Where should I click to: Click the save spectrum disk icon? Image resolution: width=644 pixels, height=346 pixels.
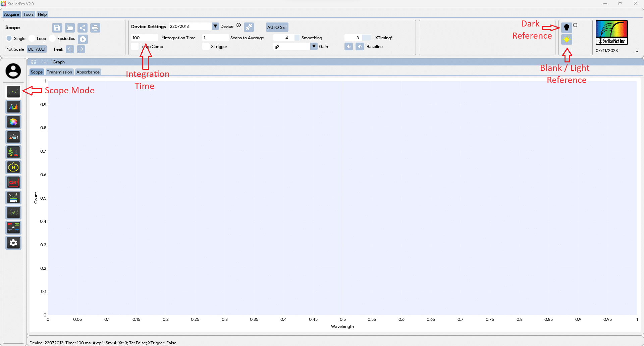pos(57,28)
